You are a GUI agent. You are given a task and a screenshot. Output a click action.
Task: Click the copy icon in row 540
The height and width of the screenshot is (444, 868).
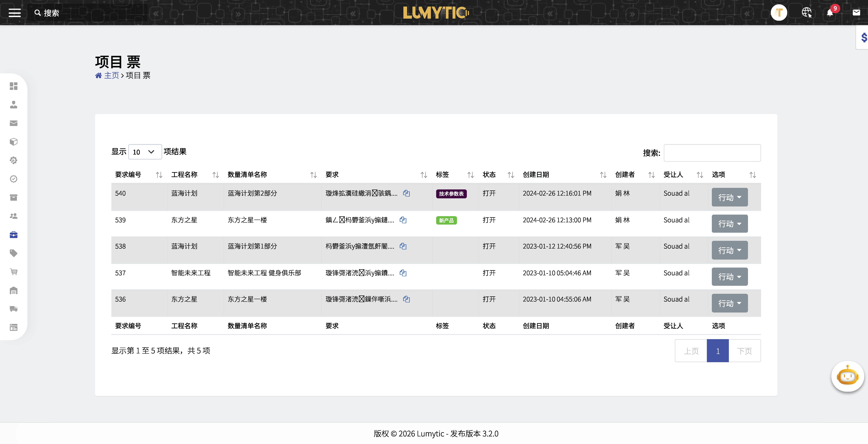[406, 193]
